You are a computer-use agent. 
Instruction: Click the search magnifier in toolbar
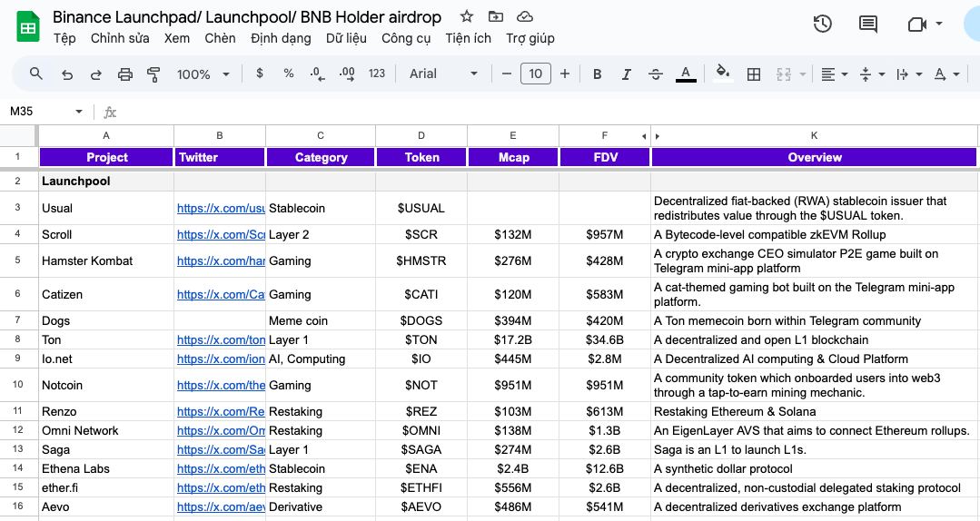click(36, 74)
